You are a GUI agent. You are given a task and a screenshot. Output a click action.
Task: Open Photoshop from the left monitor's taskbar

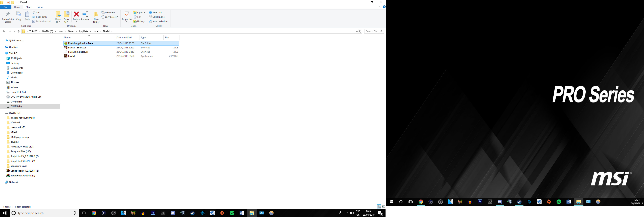(x=153, y=213)
